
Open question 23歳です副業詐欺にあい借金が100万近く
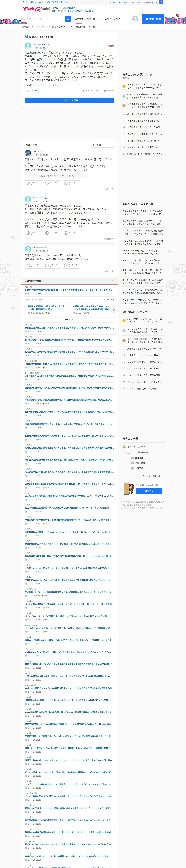point(69,290)
